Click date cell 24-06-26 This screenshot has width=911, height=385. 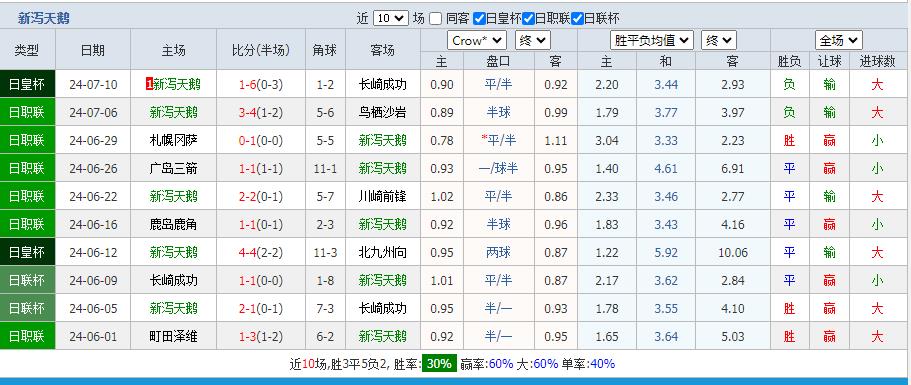(x=93, y=168)
